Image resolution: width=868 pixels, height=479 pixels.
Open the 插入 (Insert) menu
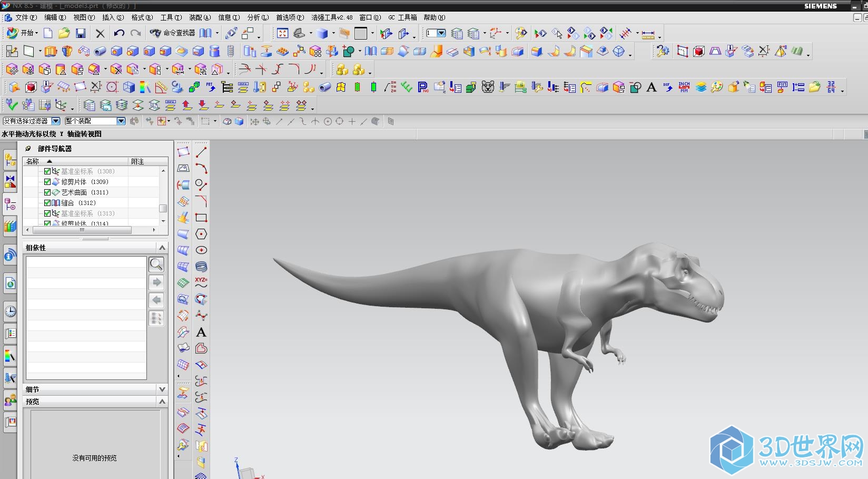coord(113,17)
